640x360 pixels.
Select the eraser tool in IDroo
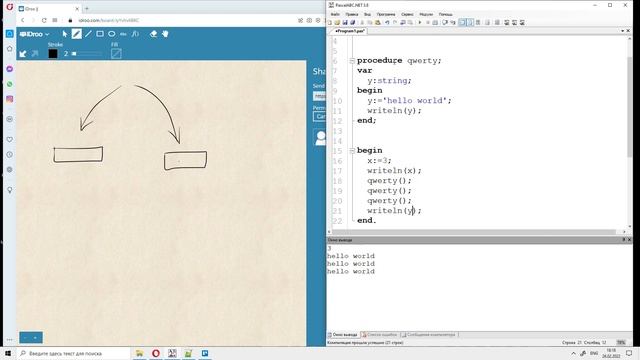pos(153,34)
